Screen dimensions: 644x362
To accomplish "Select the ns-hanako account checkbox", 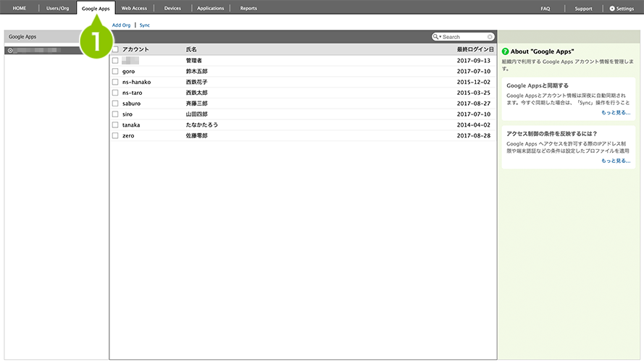I will (x=115, y=82).
